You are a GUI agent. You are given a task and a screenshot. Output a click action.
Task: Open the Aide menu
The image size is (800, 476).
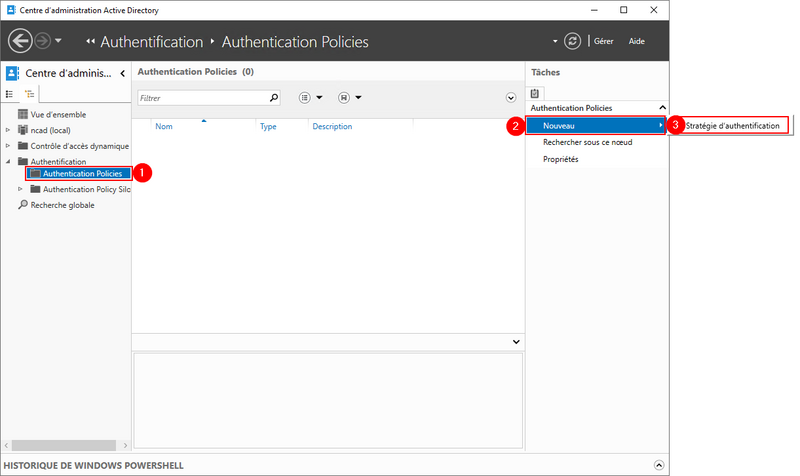pyautogui.click(x=637, y=41)
